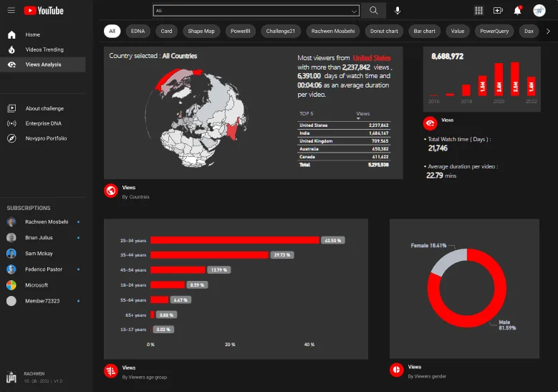Open the notifications bell
This screenshot has width=558, height=392.
517,10
